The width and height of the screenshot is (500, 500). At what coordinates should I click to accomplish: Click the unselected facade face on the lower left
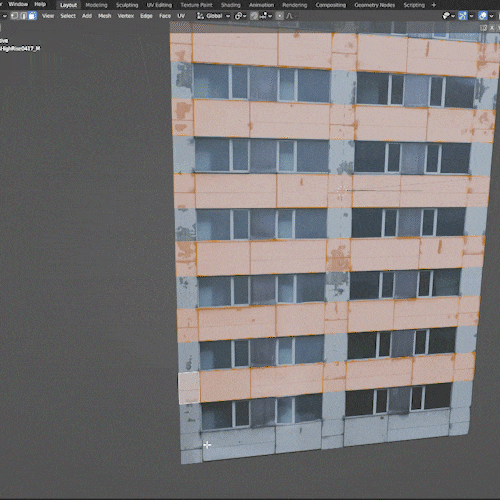[x=189, y=388]
